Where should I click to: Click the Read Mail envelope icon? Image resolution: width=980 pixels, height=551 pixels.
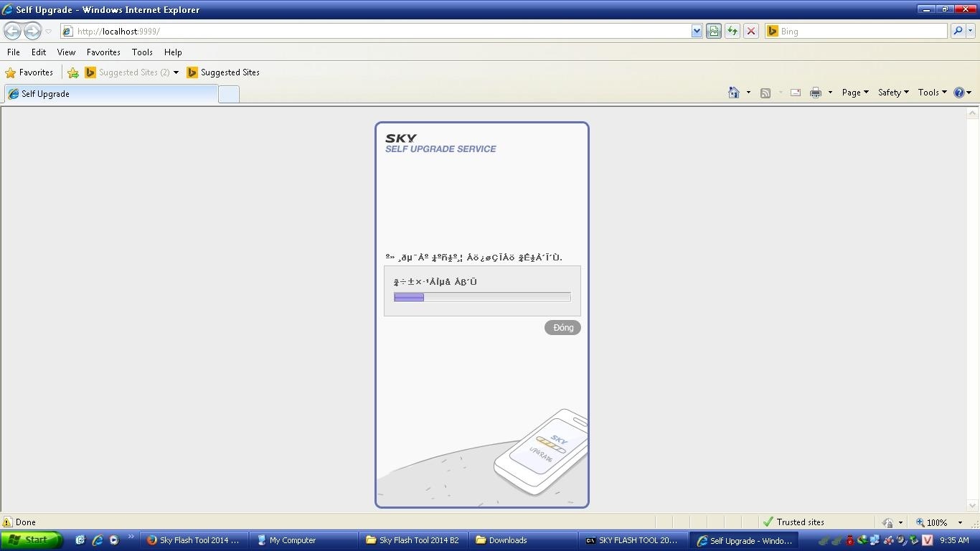point(796,93)
